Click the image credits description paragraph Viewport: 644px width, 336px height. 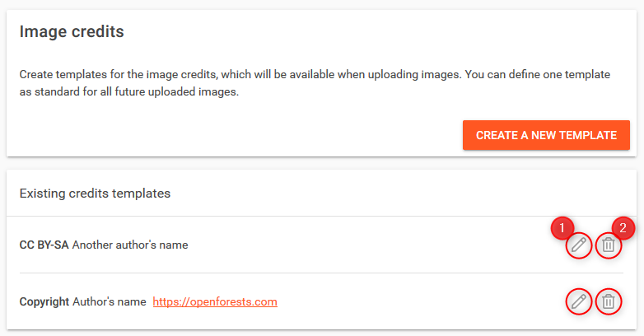pyautogui.click(x=313, y=83)
